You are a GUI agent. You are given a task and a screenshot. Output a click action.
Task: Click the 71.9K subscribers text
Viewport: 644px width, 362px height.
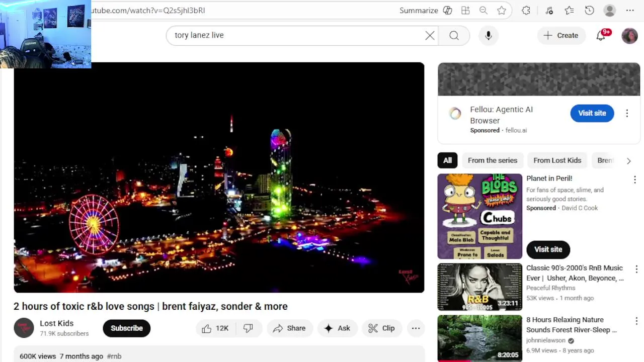coord(64,333)
